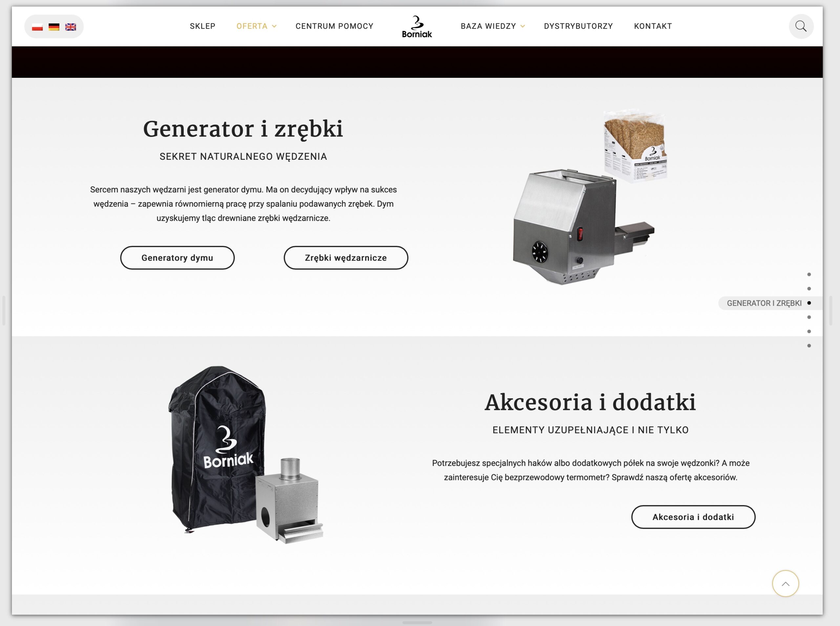Open the Akcesoria i dodatki button

pos(693,517)
